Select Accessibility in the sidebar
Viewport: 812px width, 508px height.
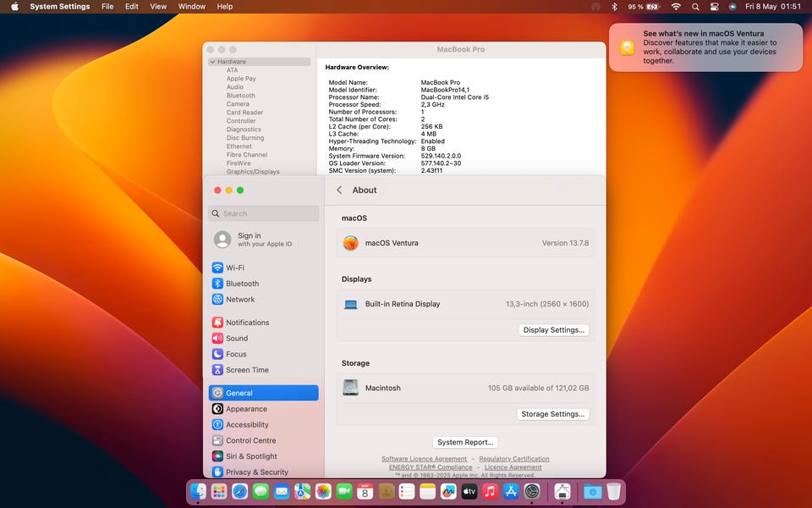coord(264,424)
